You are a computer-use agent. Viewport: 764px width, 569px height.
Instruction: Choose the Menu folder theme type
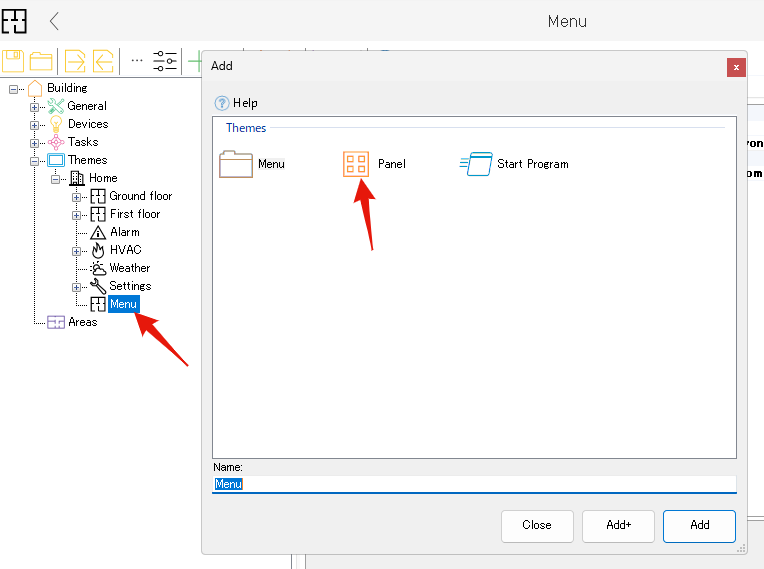point(252,164)
